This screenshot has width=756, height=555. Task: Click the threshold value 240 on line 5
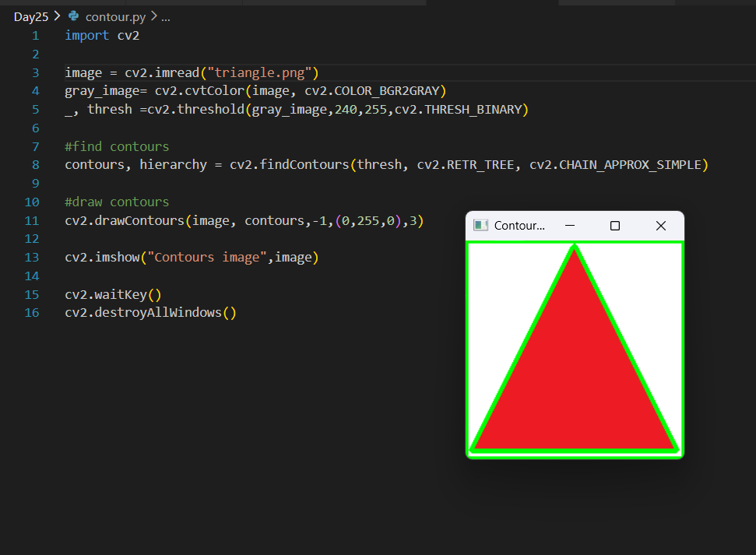[346, 110]
